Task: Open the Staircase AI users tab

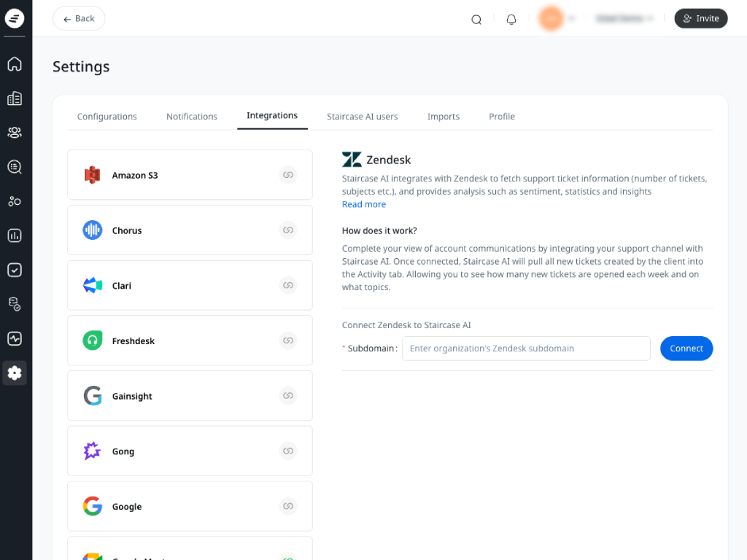Action: (x=363, y=117)
